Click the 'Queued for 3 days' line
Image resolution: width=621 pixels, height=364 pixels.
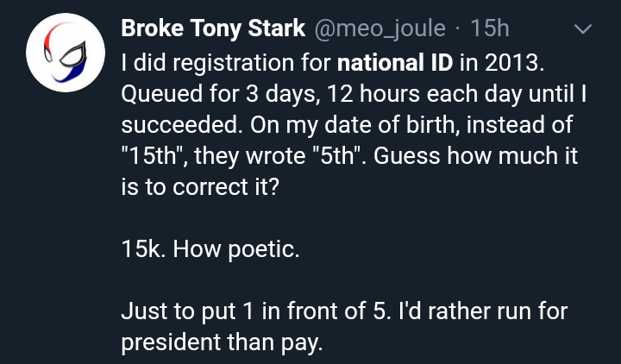click(x=354, y=94)
